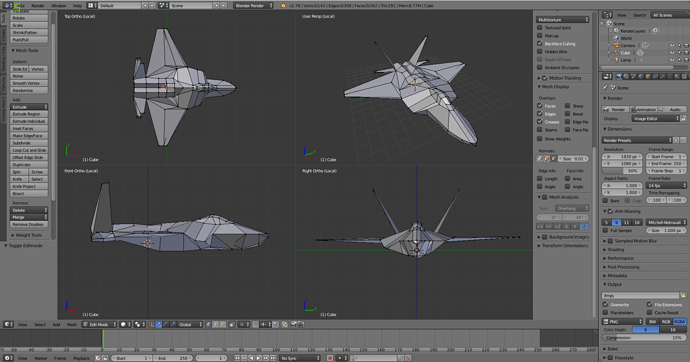Toggle the Faces overlay checkbox

click(x=540, y=106)
